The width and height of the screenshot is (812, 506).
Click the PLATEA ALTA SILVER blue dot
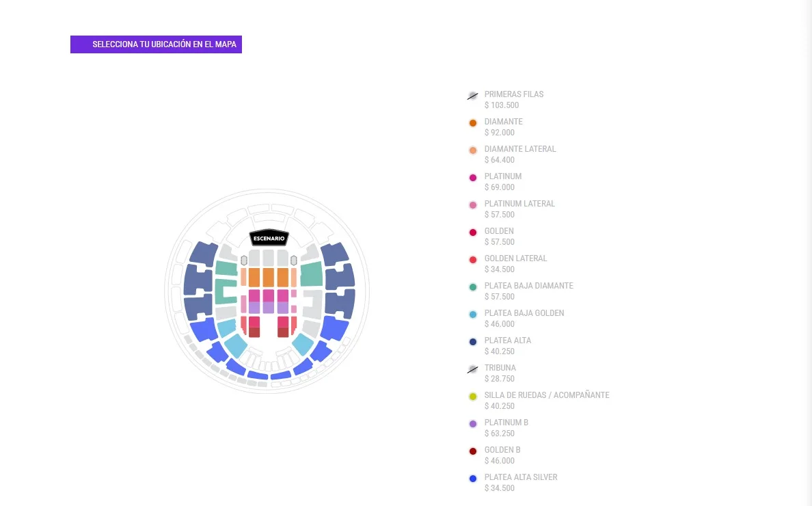(x=473, y=479)
